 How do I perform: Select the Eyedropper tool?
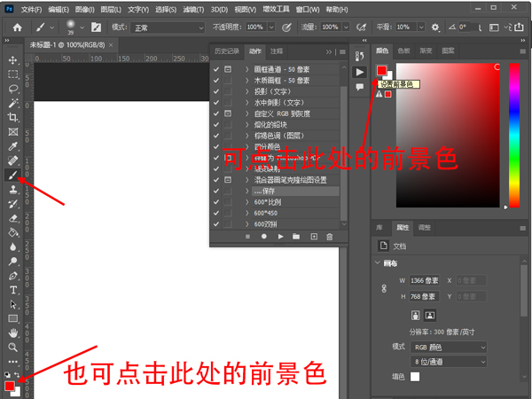13,146
